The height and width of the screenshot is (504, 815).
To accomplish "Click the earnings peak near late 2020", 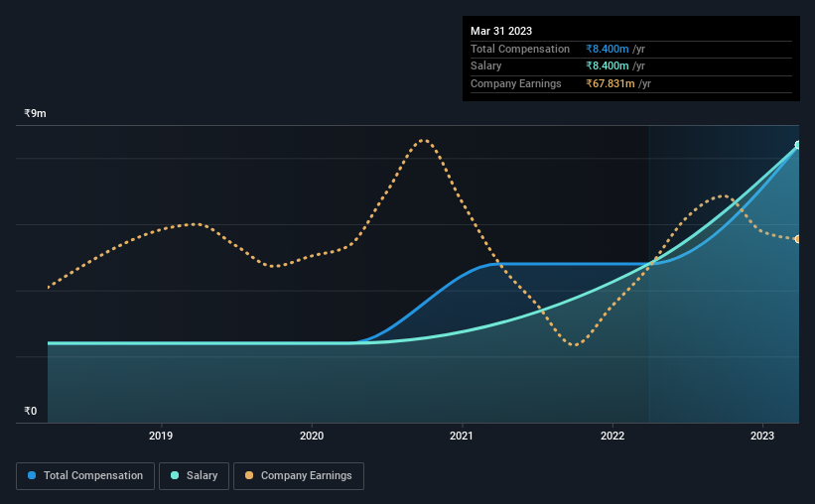I will click(424, 140).
